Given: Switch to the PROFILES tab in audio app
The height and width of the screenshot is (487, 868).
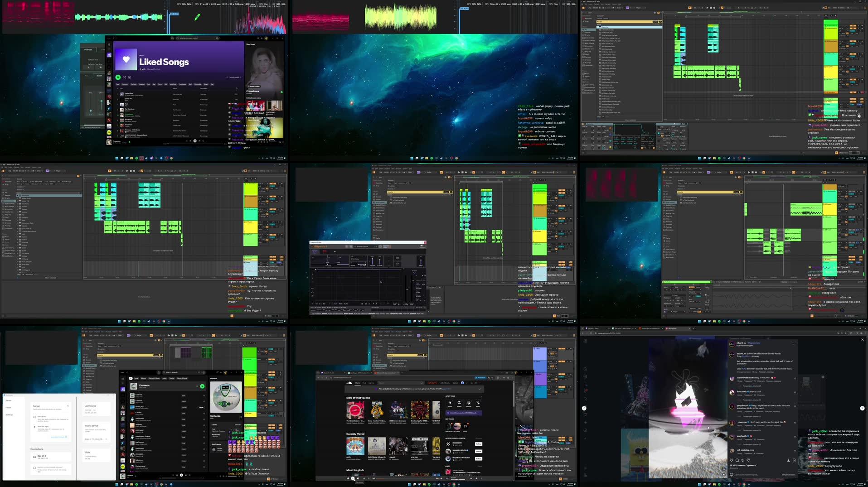Looking at the screenshot, I should pos(88,50).
